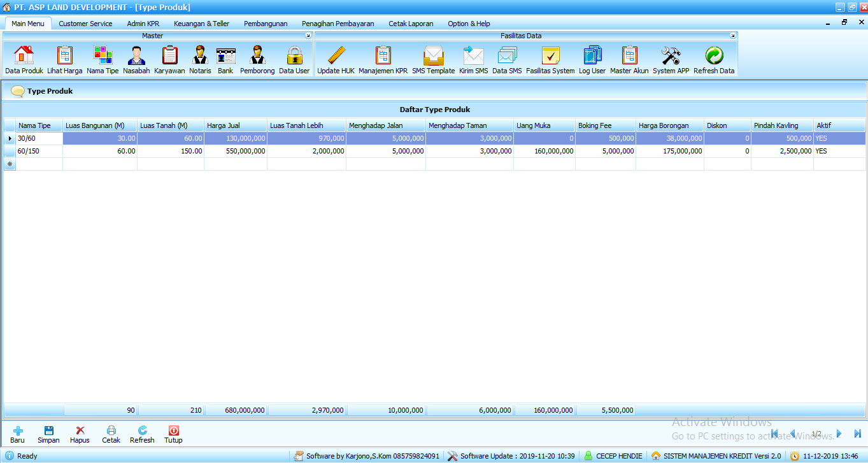
Task: Click the Refresh Data icon
Action: [713, 60]
